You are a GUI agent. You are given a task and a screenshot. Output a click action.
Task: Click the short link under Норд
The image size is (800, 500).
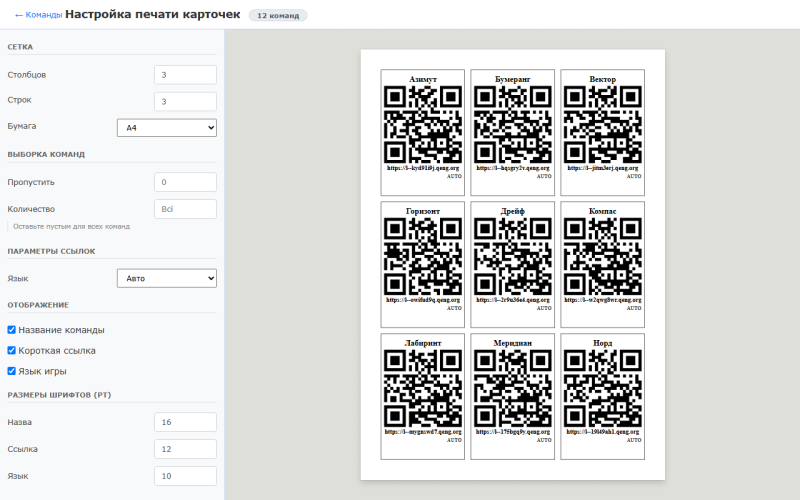[x=603, y=432]
